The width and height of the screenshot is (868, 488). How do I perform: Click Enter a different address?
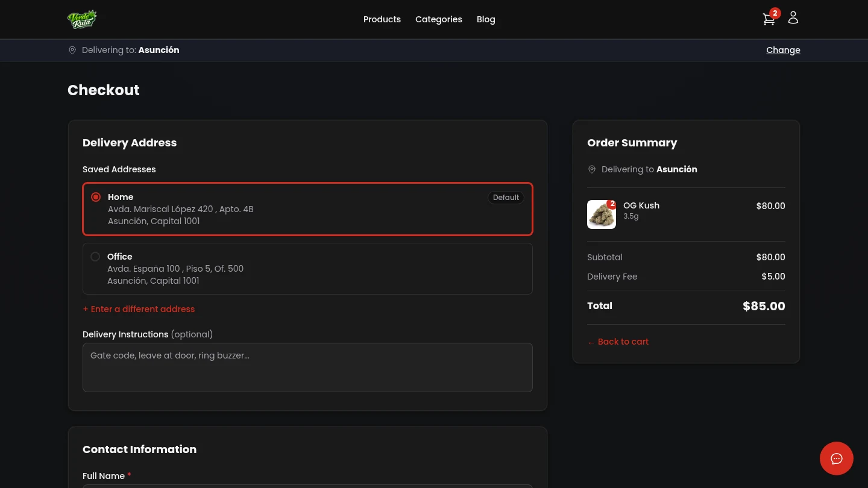(x=139, y=309)
